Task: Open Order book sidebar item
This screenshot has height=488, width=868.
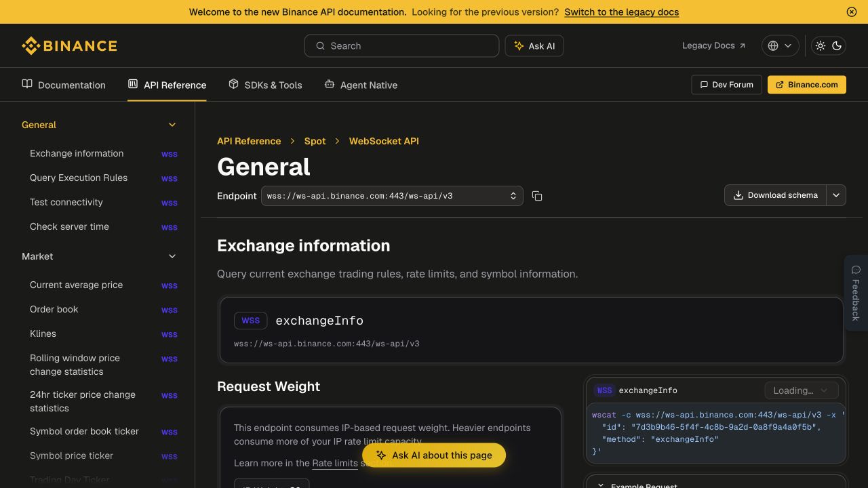Action: [104, 309]
